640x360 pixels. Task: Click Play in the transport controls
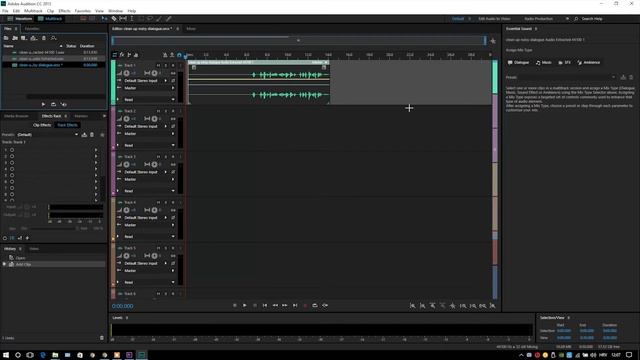tap(244, 305)
